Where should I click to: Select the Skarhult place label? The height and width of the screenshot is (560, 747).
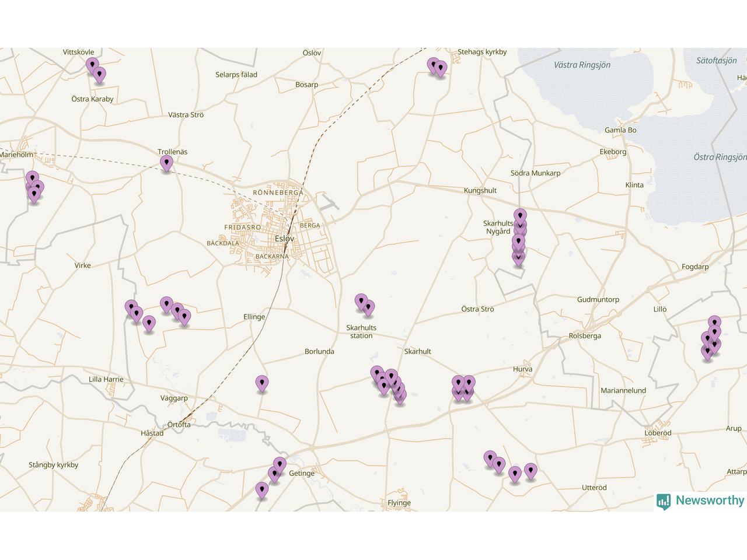click(x=417, y=351)
